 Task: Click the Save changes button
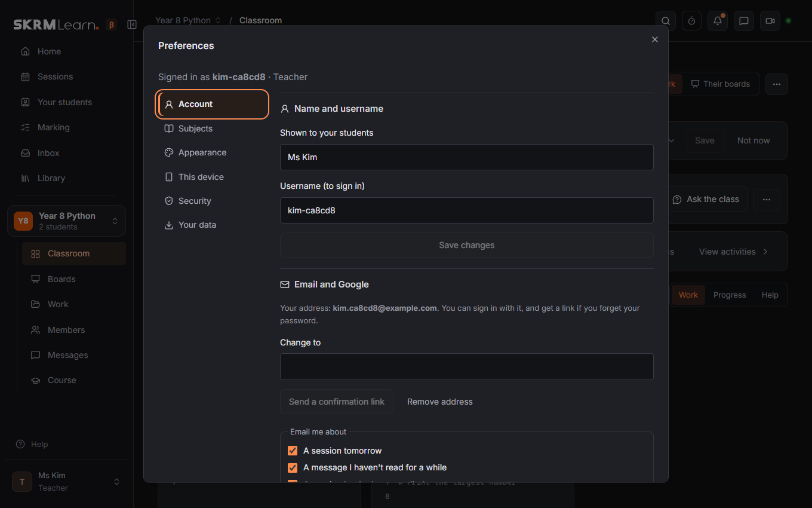tap(467, 245)
